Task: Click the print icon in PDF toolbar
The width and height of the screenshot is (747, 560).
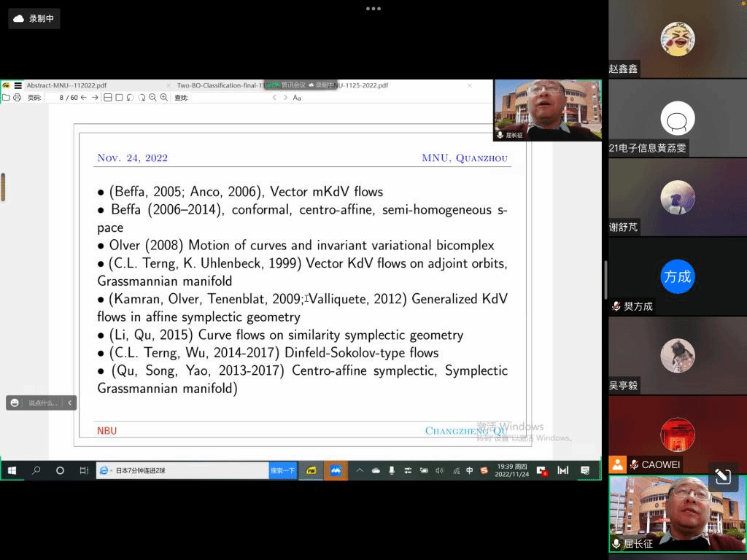Action: [16, 97]
